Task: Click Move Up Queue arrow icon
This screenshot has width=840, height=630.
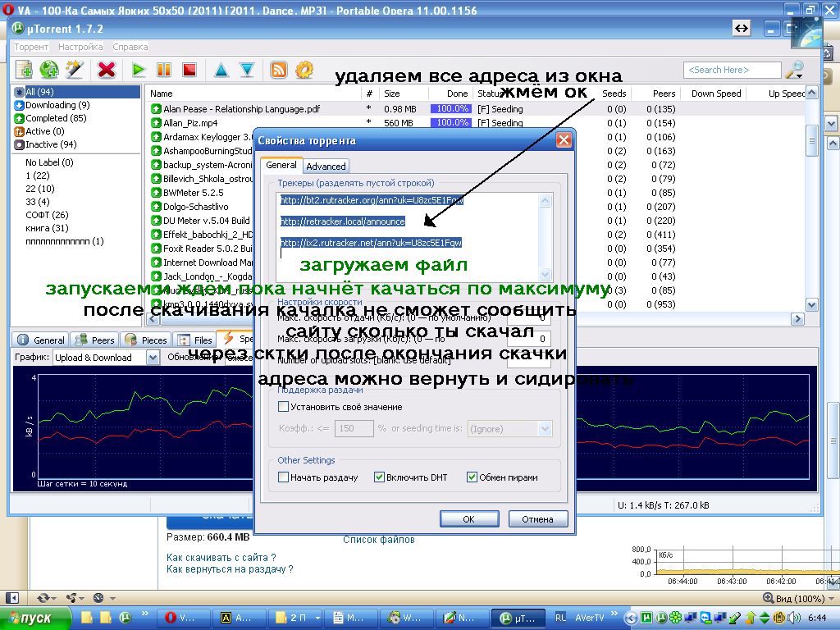Action: point(221,70)
